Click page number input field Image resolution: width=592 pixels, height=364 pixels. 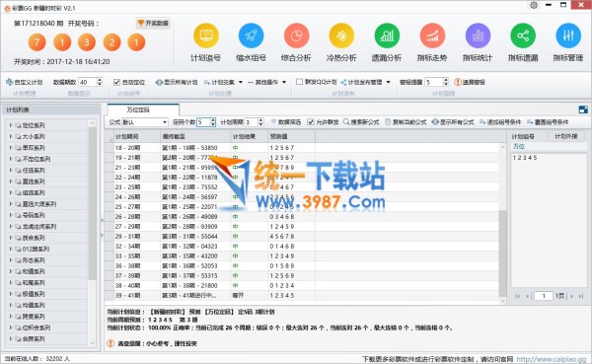click(544, 296)
